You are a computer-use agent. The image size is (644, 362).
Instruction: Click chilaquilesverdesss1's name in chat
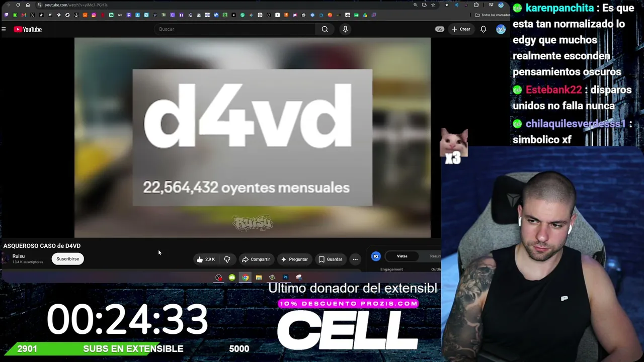pos(576,124)
